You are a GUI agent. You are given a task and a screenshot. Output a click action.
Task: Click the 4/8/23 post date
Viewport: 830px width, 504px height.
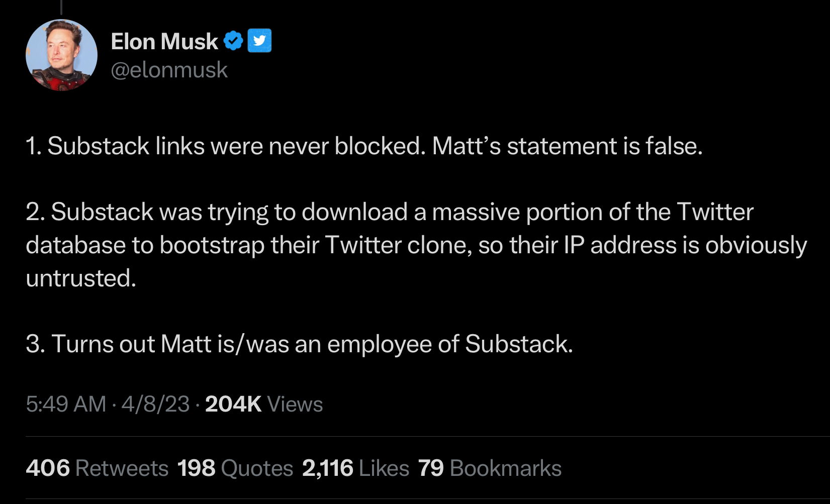[155, 404]
